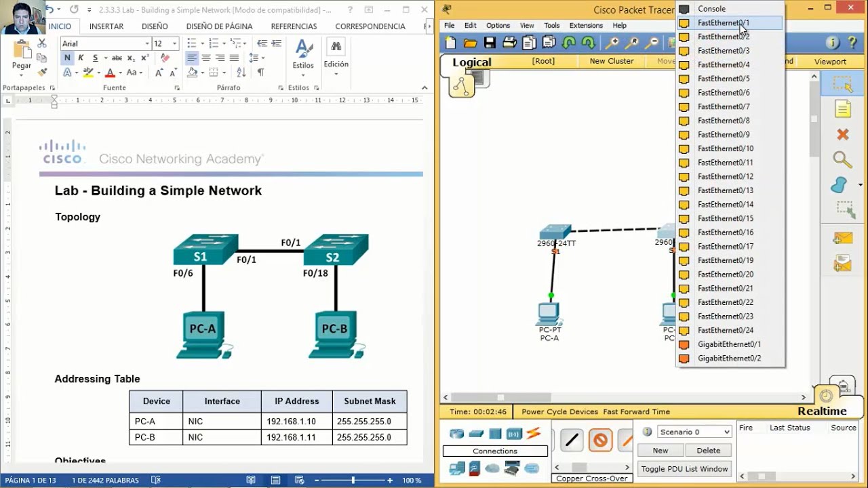
Task: Select FastEthernet0/1 from the port list
Action: [730, 23]
